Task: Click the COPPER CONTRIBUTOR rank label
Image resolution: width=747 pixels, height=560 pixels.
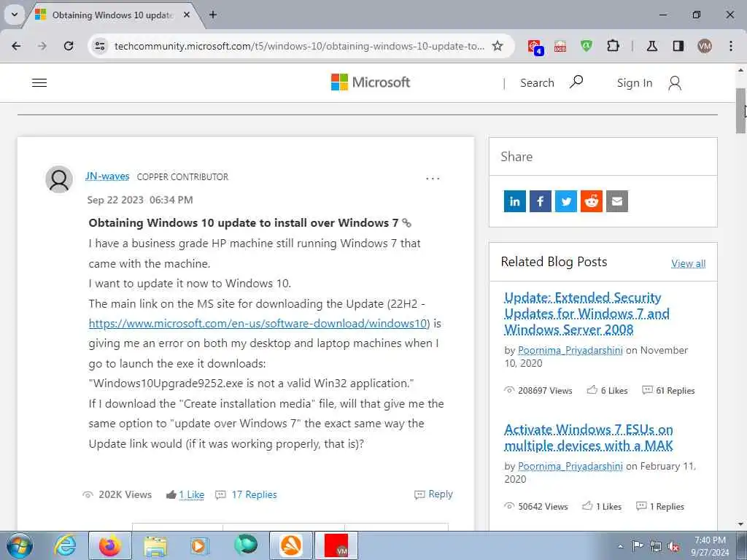Action: tap(182, 176)
